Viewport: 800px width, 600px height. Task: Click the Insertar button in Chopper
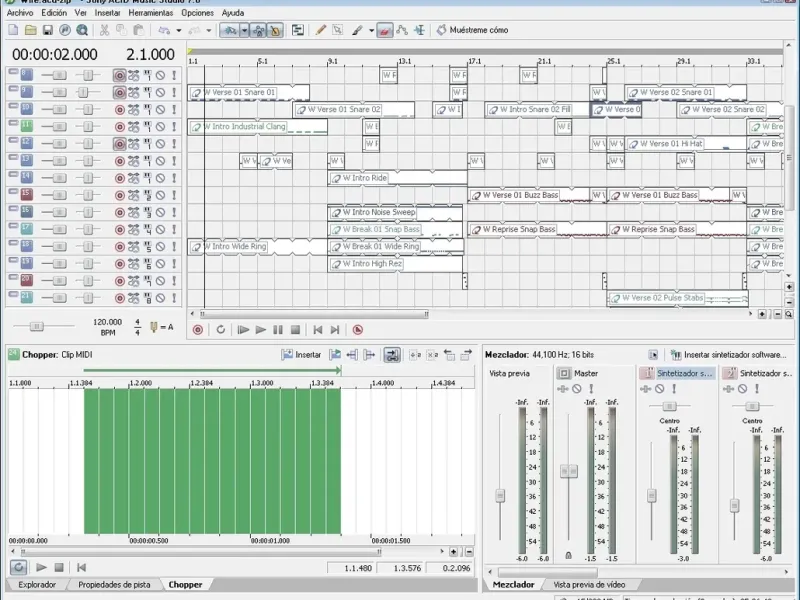301,354
